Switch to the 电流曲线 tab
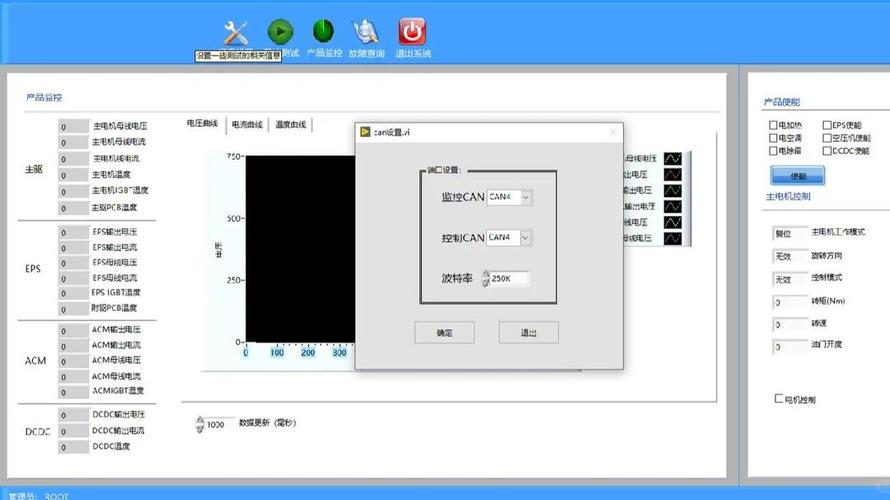 [247, 125]
